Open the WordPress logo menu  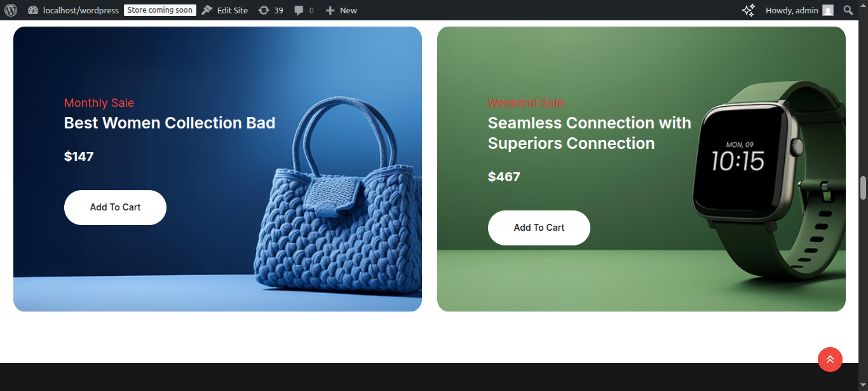tap(11, 10)
